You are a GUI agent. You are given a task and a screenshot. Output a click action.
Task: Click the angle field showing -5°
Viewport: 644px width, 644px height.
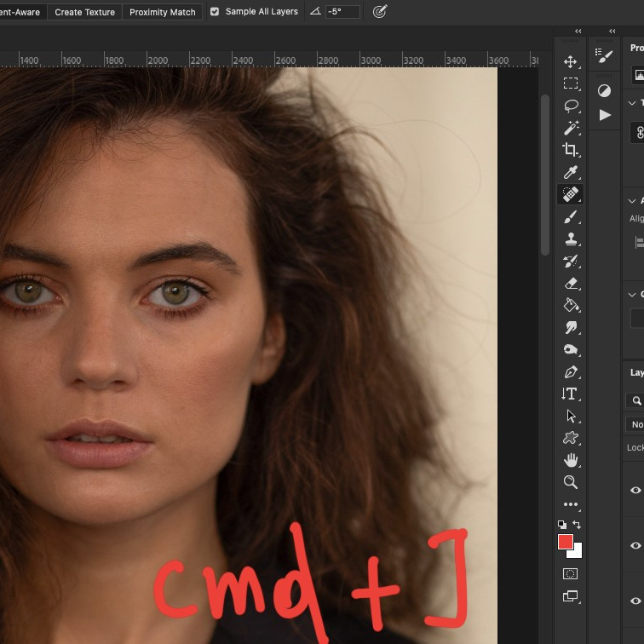click(342, 12)
